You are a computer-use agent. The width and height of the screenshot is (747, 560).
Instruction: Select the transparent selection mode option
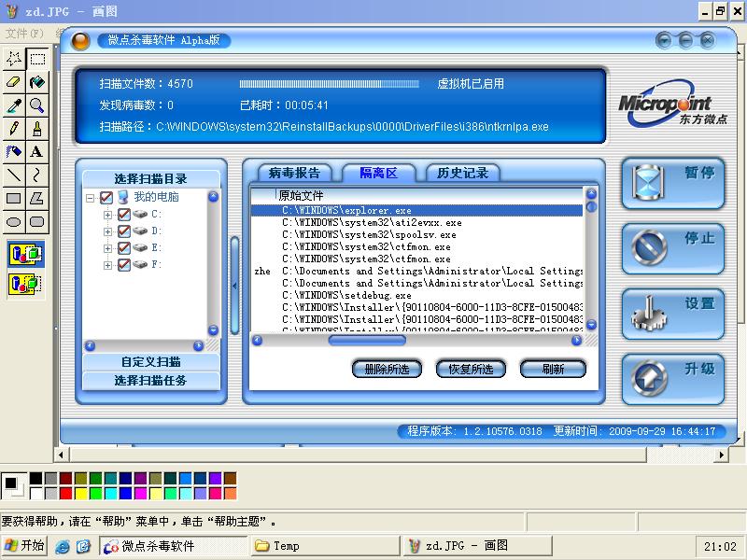pos(26,285)
